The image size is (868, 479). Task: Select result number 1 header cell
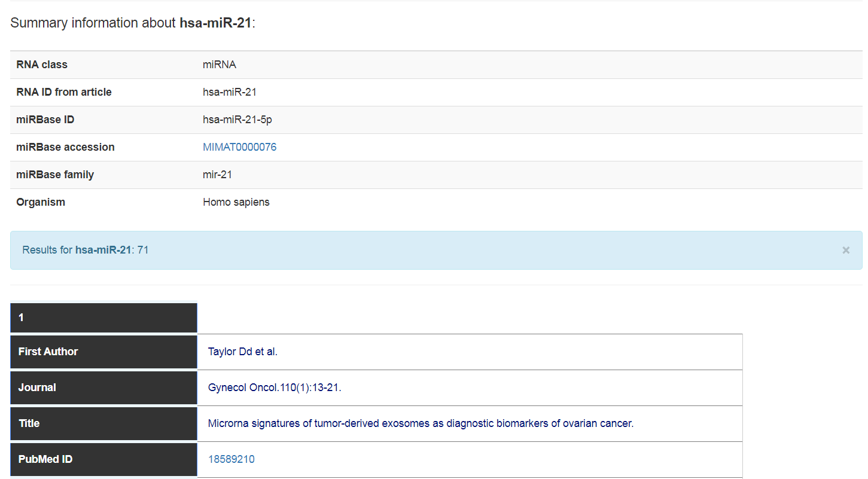tap(103, 318)
